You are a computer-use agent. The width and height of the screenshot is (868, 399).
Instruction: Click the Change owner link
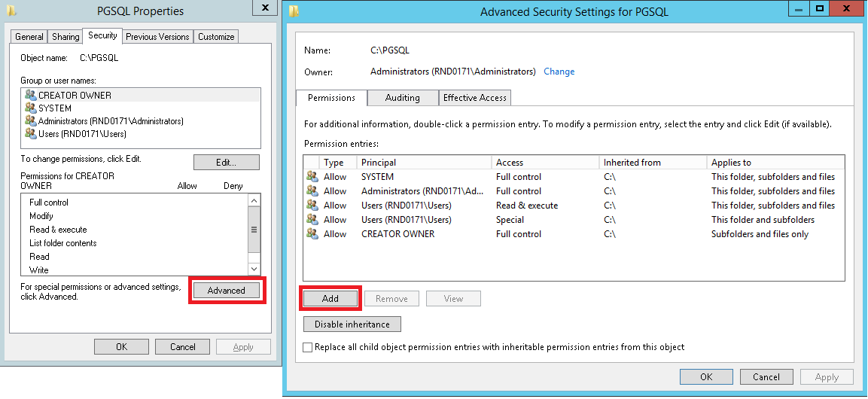559,72
